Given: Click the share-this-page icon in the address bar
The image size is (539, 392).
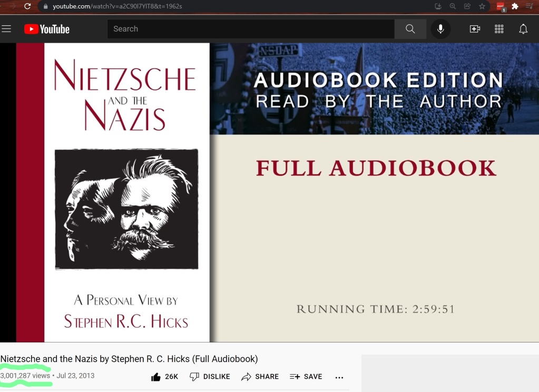Looking at the screenshot, I should pyautogui.click(x=467, y=6).
